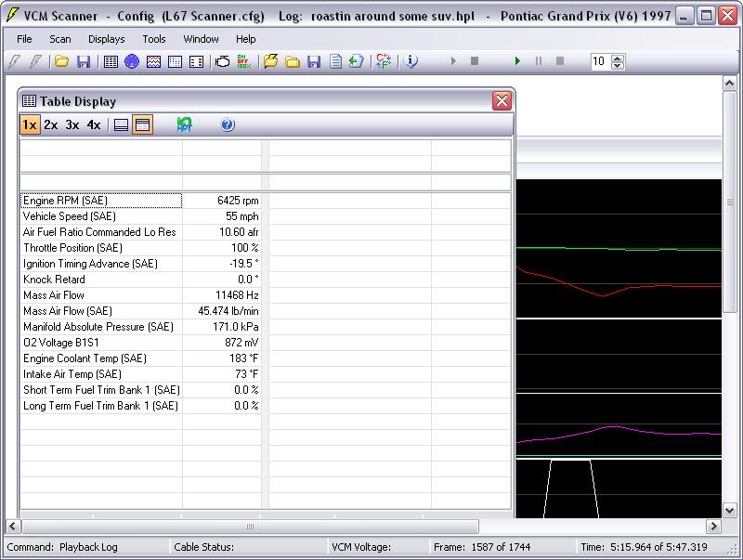
Task: Click the second lightning bolt disconnect icon
Action: pyautogui.click(x=35, y=61)
